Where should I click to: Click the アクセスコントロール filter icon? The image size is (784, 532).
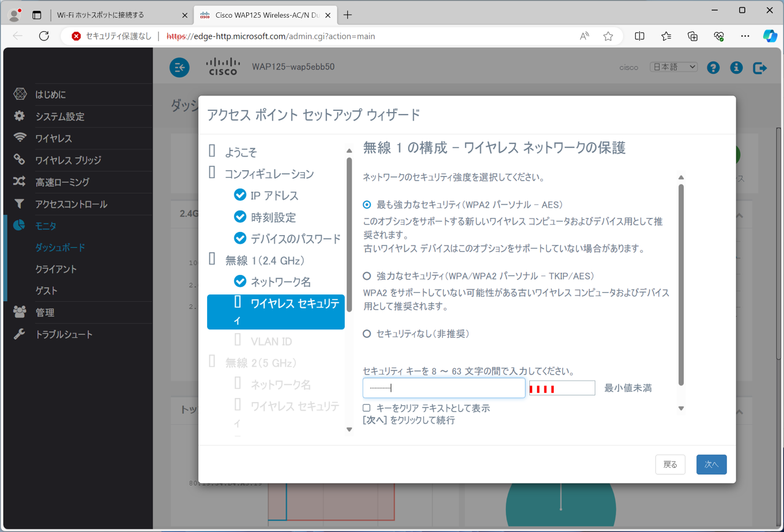tap(20, 204)
